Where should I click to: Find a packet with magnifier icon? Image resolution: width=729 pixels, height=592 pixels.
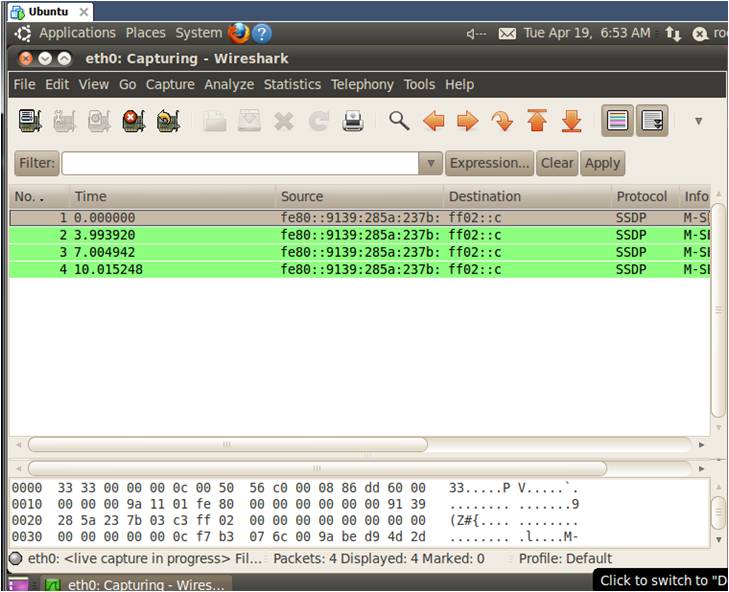pyautogui.click(x=399, y=121)
